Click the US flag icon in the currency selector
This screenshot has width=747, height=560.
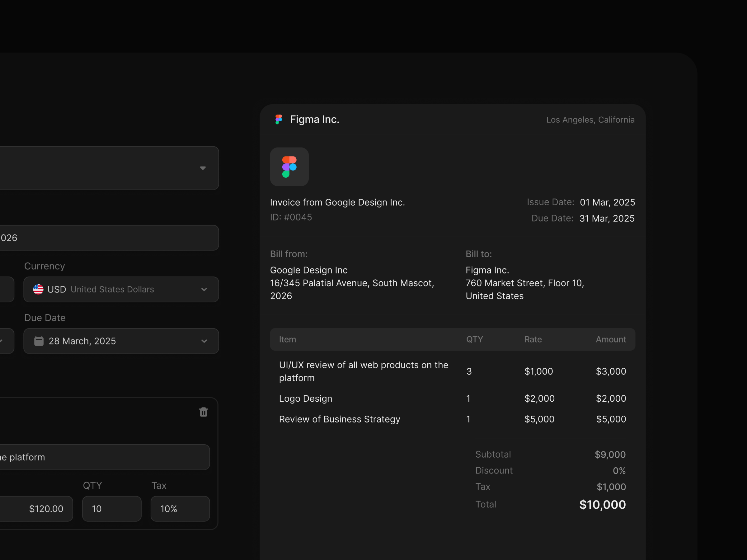[x=38, y=289]
